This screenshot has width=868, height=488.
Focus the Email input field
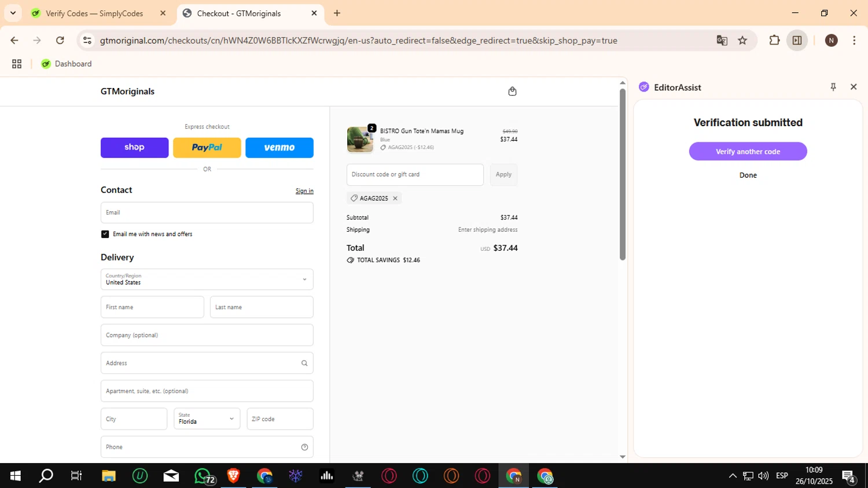(x=207, y=213)
